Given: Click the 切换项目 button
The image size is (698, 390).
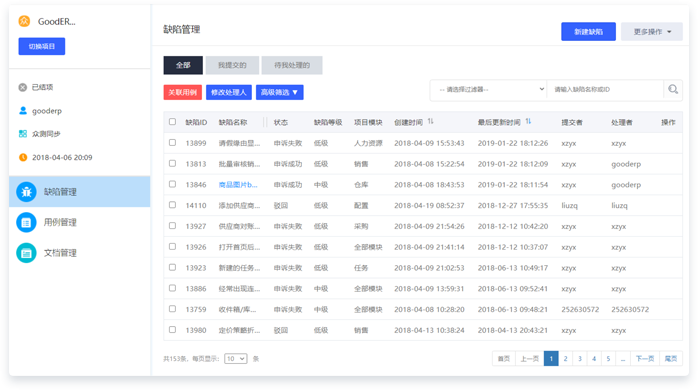Looking at the screenshot, I should click(42, 46).
